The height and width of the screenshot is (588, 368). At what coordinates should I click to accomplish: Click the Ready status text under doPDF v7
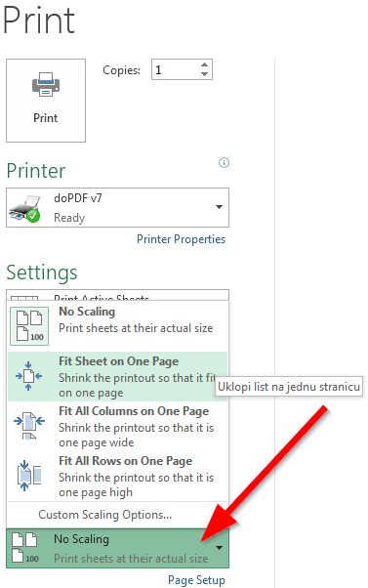coord(69,218)
